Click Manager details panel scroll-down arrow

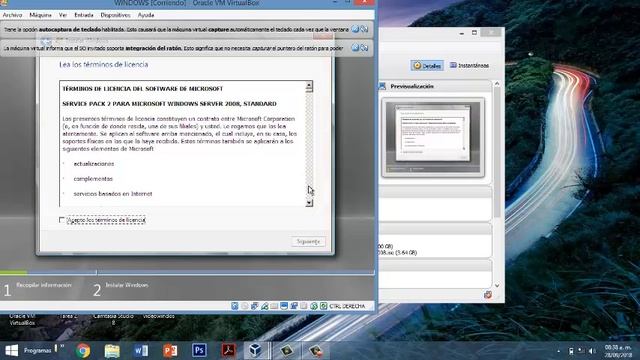[497, 286]
